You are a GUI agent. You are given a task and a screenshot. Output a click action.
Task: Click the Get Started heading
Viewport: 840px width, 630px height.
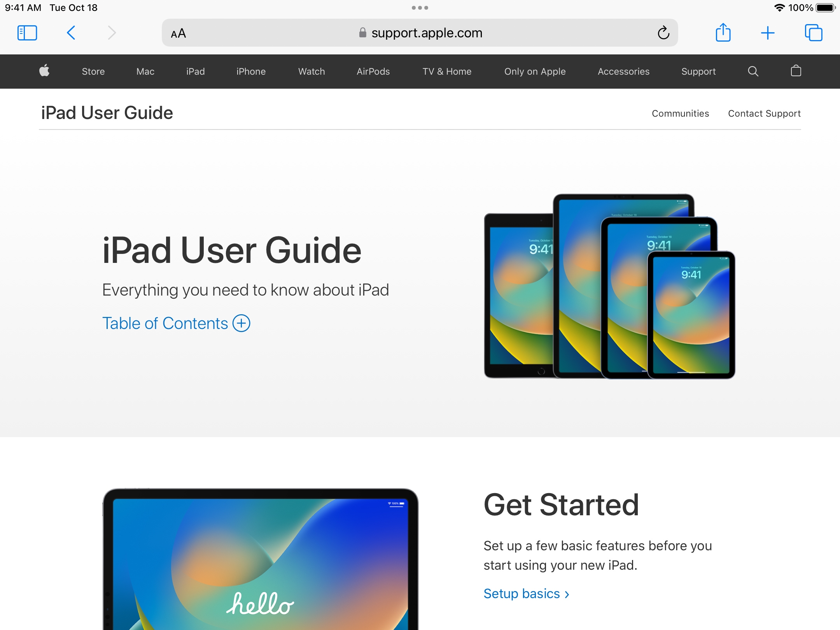pos(561,505)
